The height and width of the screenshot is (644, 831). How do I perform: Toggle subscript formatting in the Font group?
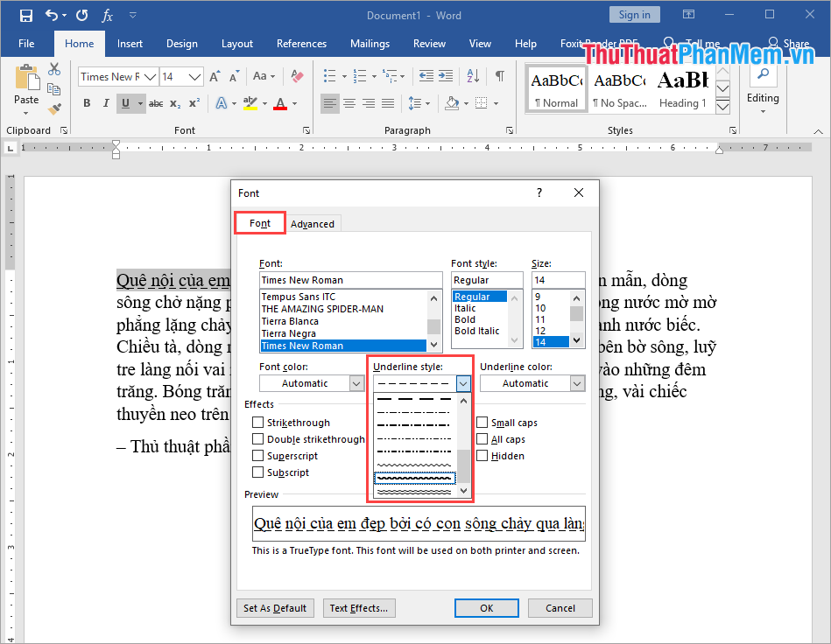(x=175, y=103)
